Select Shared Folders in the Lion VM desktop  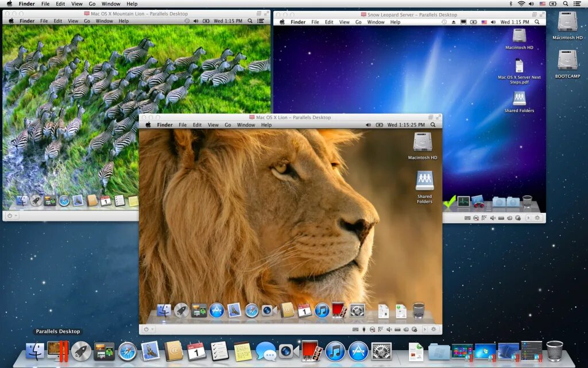[424, 187]
